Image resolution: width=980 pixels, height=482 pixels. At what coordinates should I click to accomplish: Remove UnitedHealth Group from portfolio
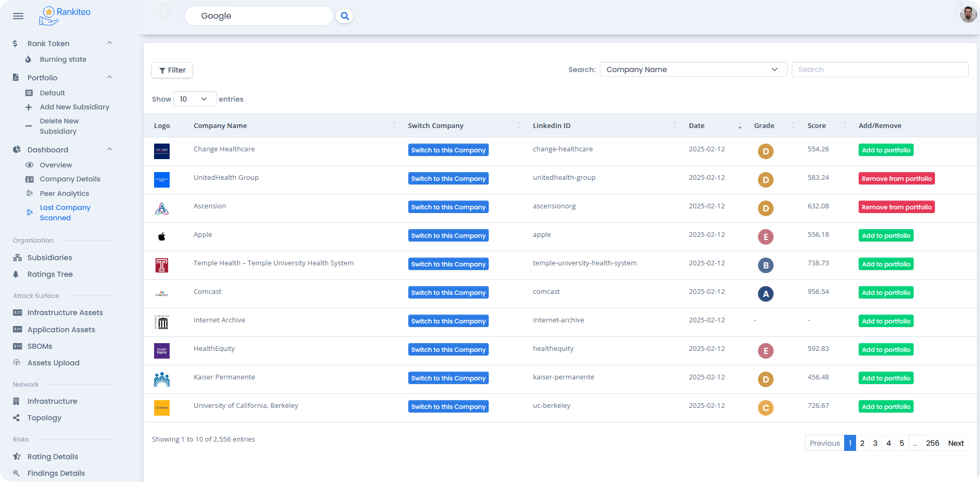pos(896,179)
